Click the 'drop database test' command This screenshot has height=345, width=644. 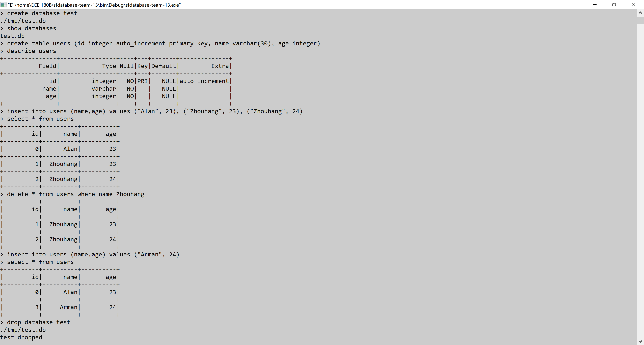35,322
